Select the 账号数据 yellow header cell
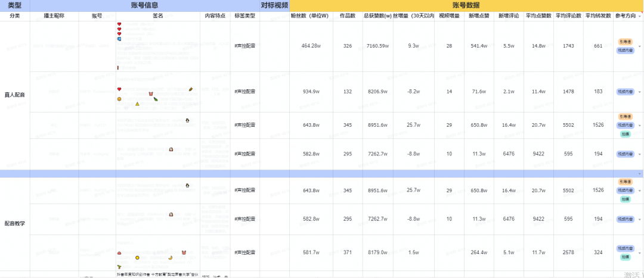Image resolution: width=644 pixels, height=278 pixels. point(464,5)
